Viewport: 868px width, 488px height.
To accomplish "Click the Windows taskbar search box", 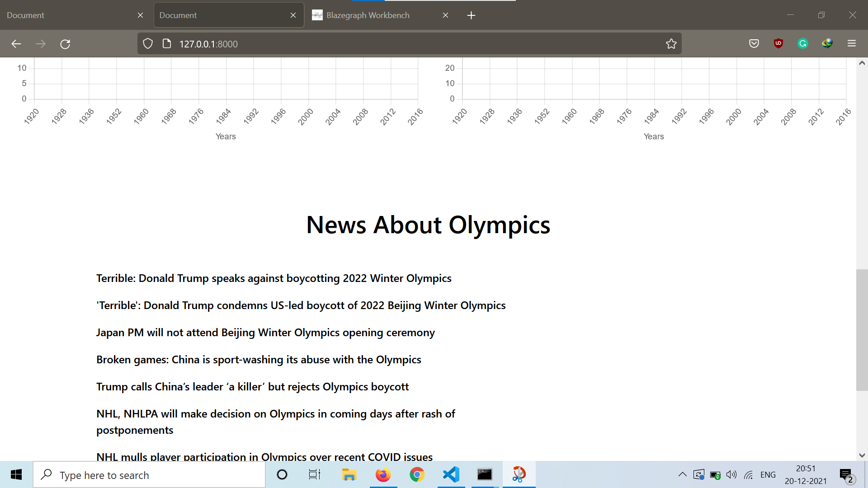I will click(149, 475).
